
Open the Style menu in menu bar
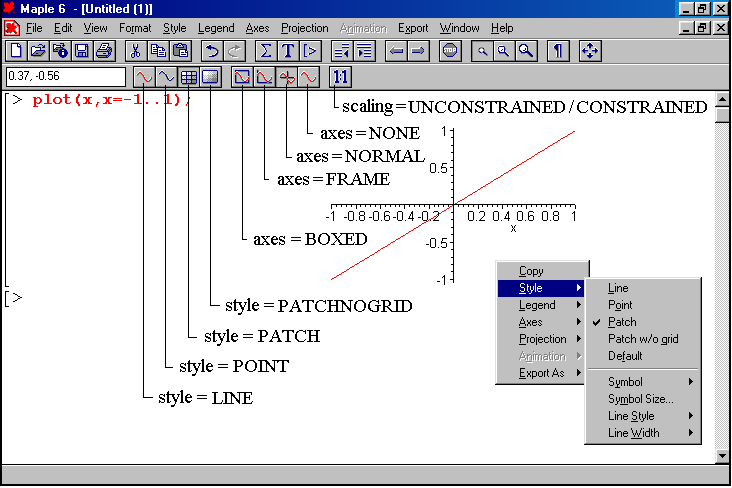tap(175, 28)
